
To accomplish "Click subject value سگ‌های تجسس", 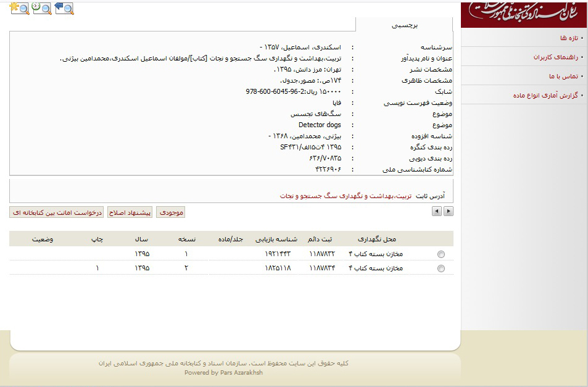I will click(x=316, y=114).
